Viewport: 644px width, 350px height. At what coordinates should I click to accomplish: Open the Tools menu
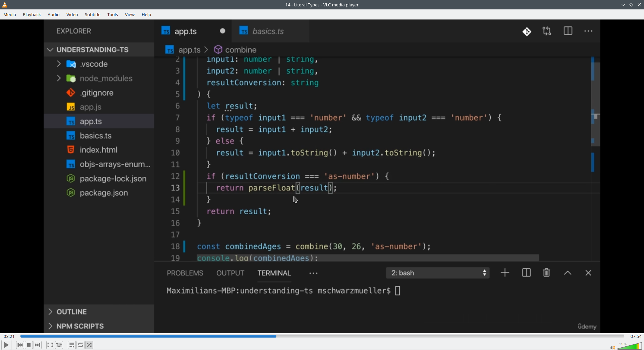point(113,15)
